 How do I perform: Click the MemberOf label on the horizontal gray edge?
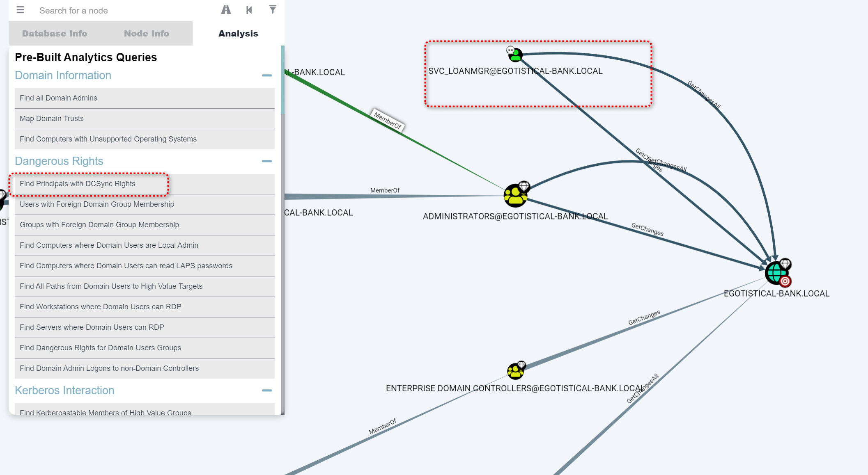tap(385, 190)
